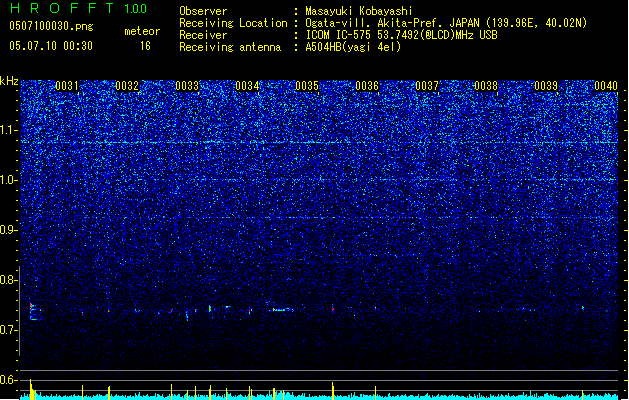This screenshot has width=629, height=400.
Task: Click the ICOM IC-575 receiver text
Action: 402,35
